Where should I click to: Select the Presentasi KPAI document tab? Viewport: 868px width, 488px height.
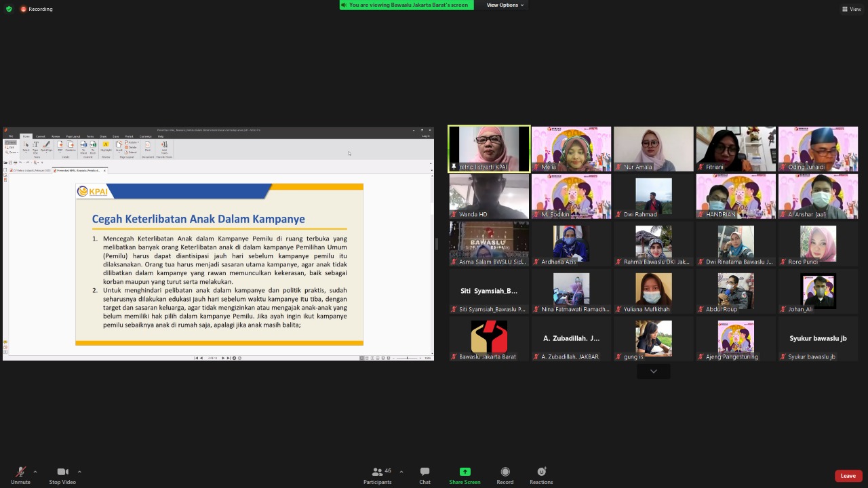click(79, 171)
